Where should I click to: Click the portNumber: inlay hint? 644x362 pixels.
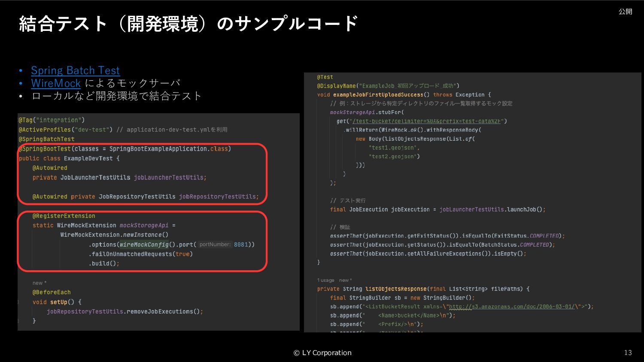tap(215, 244)
